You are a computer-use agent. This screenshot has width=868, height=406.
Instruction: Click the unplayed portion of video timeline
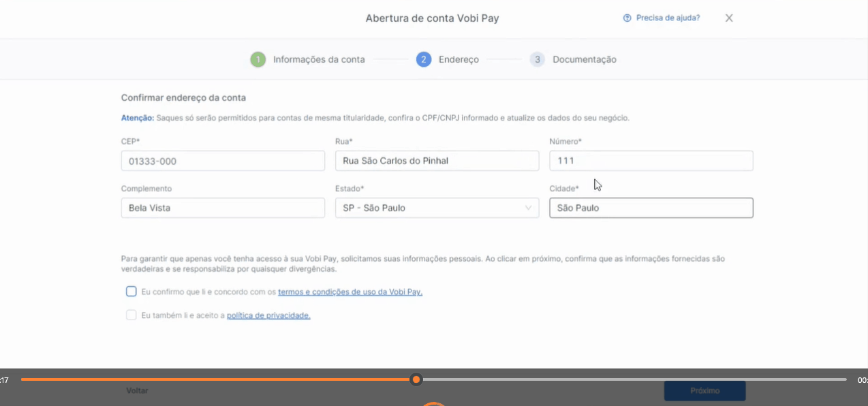(x=634, y=379)
